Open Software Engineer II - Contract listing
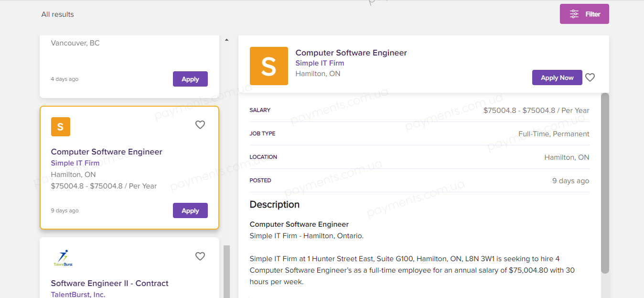 point(110,283)
